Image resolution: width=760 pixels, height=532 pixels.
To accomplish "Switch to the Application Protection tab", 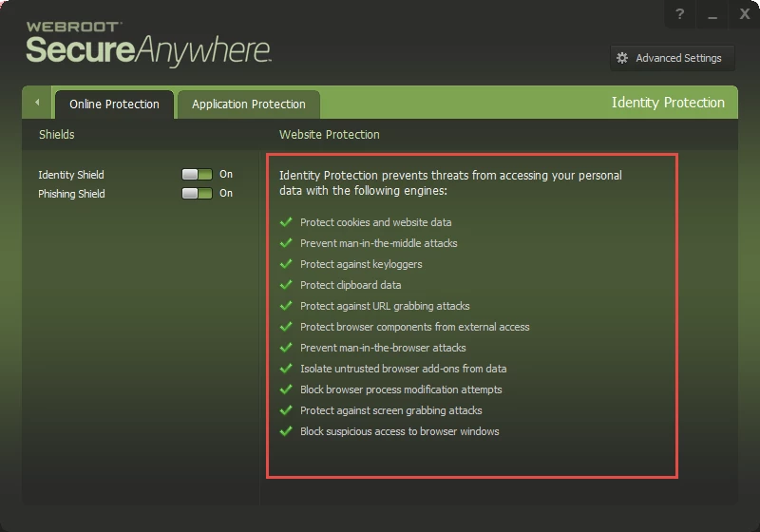I will [249, 104].
